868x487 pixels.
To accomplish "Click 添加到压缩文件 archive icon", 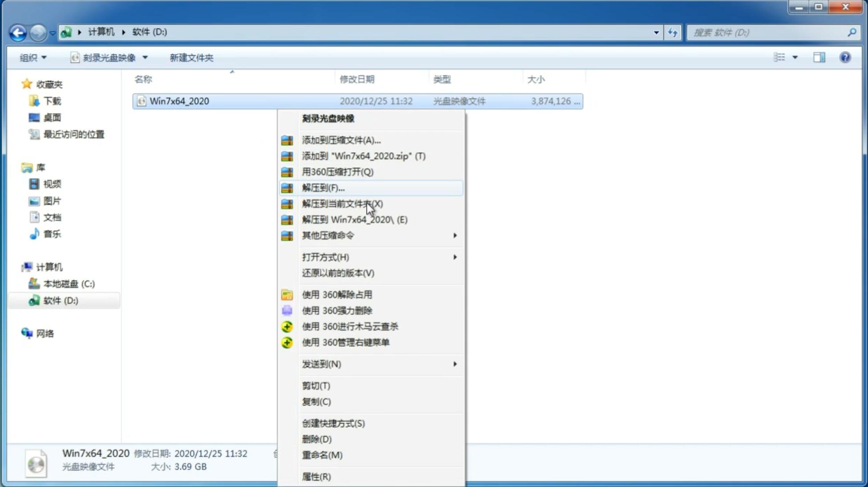I will [x=287, y=140].
